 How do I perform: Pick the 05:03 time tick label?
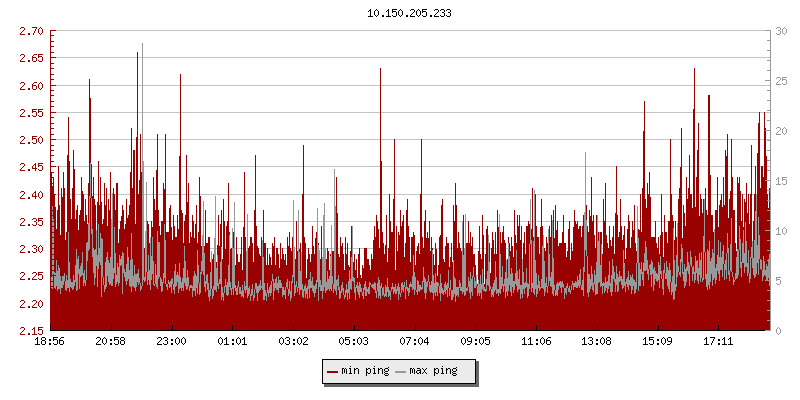tap(354, 342)
